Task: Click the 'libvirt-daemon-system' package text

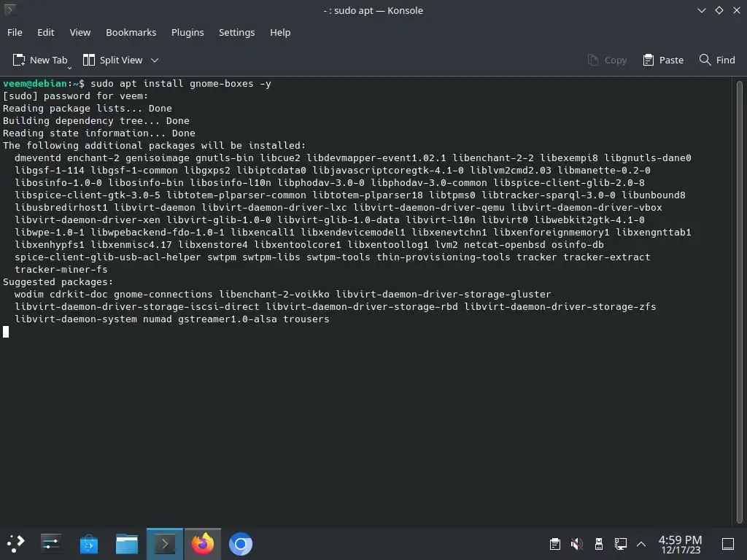Action: (x=76, y=319)
